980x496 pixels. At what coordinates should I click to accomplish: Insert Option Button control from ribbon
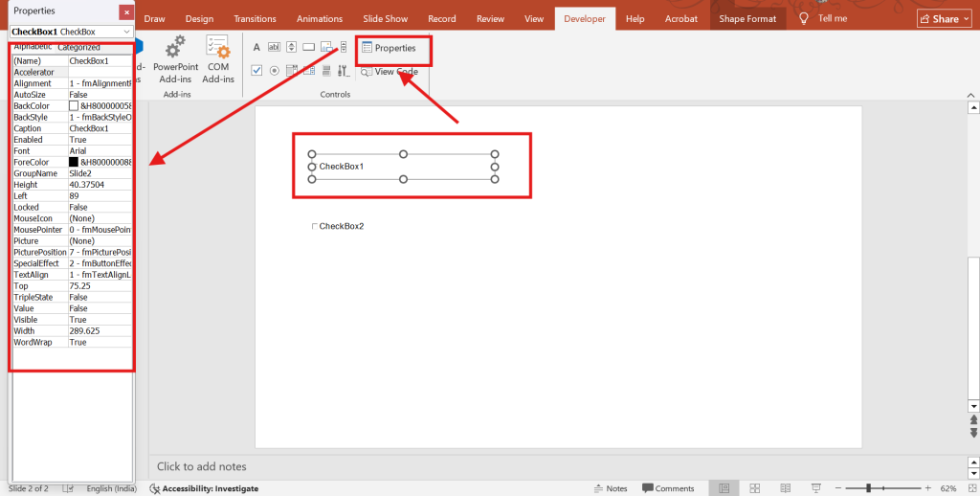274,70
